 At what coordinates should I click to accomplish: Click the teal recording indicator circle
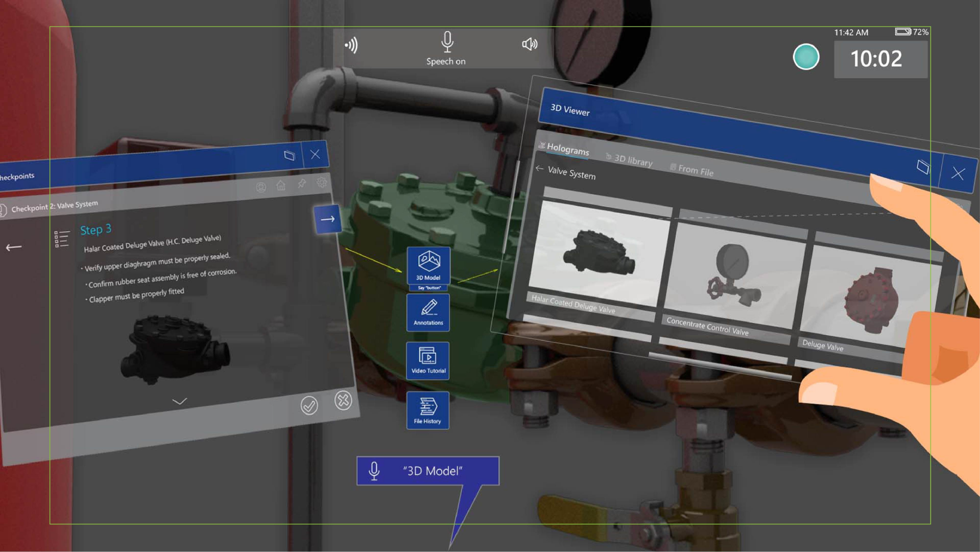click(806, 57)
